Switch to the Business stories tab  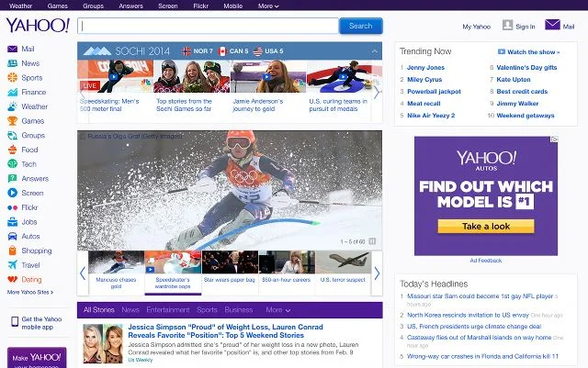pos(239,310)
